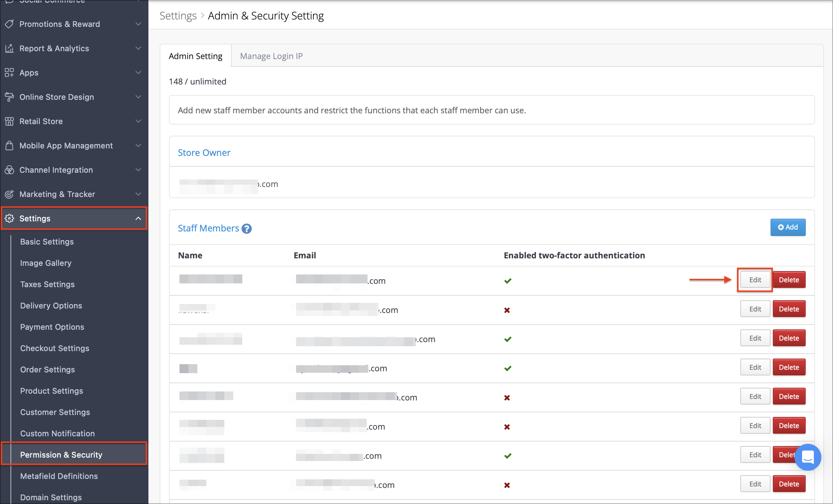Open the chat support bubble icon

808,457
